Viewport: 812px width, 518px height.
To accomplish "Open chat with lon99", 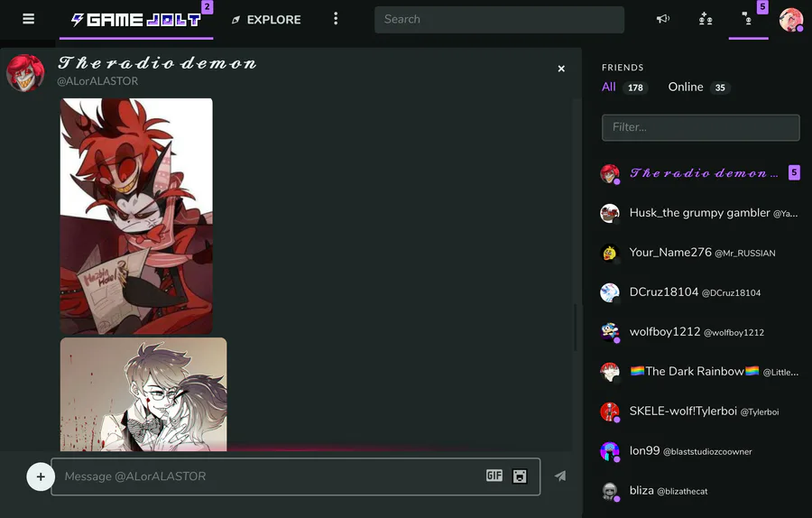I will pyautogui.click(x=699, y=451).
